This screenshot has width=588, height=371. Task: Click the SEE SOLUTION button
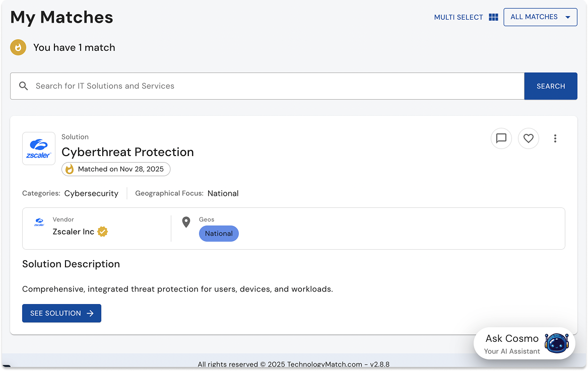(x=61, y=313)
